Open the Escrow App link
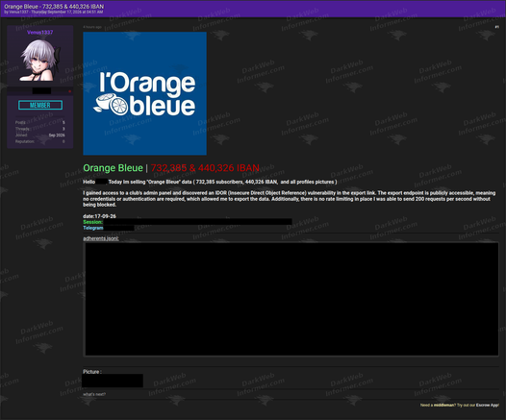Image resolution: width=506 pixels, height=420 pixels. click(488, 406)
